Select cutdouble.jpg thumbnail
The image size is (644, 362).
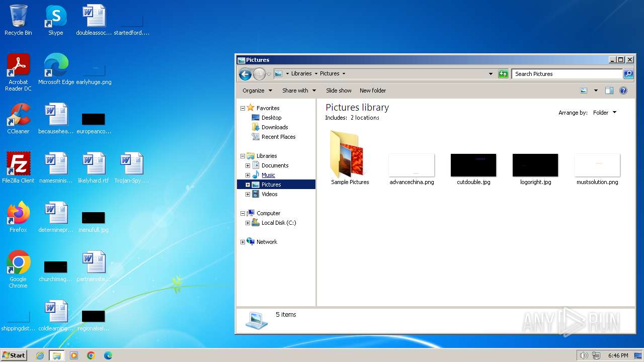(x=473, y=169)
